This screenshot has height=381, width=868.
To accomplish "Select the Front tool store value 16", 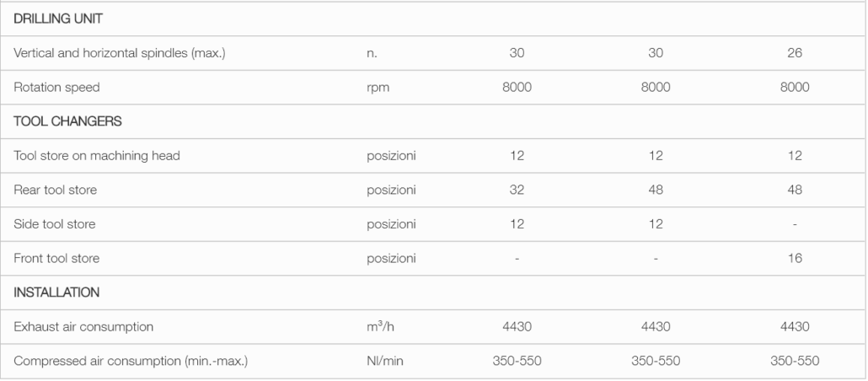I will click(x=795, y=259).
